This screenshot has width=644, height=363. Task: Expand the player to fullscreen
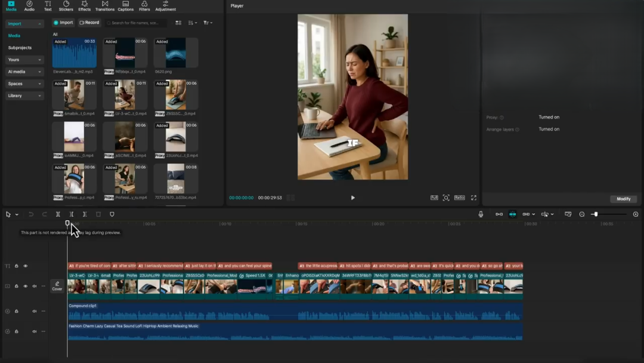(473, 198)
